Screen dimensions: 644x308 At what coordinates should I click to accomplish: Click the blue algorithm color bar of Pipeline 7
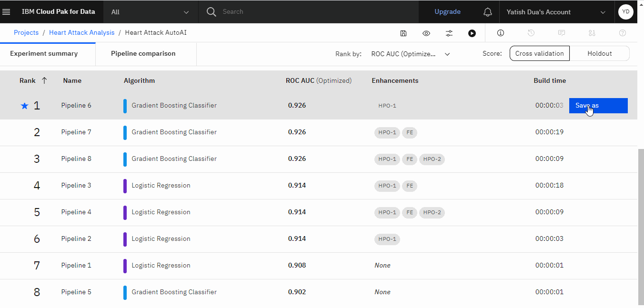[125, 132]
